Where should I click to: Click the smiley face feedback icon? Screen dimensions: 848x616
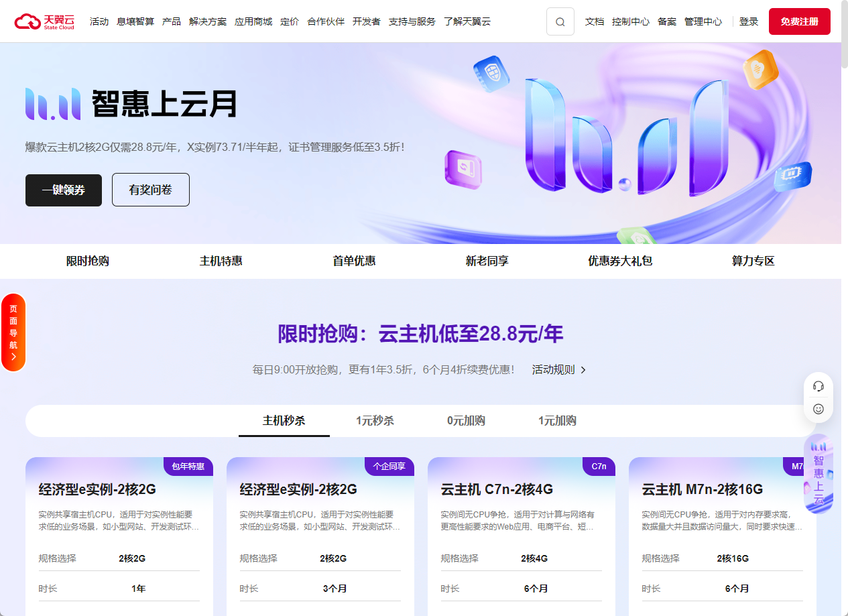click(818, 408)
